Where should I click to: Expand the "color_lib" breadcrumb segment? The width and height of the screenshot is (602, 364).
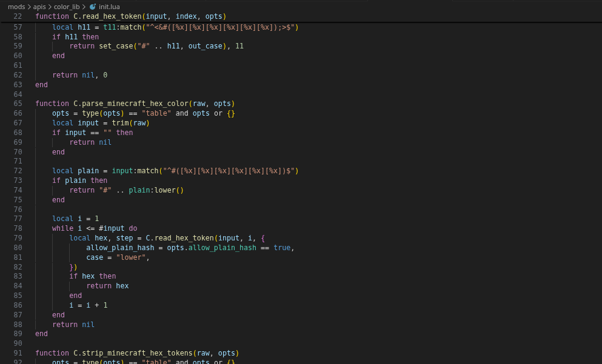(67, 7)
